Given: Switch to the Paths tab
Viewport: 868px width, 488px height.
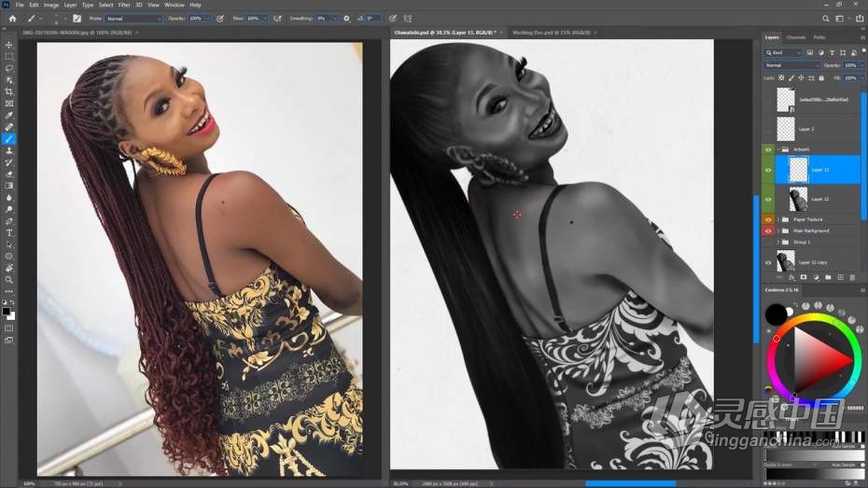Looking at the screenshot, I should [x=819, y=37].
